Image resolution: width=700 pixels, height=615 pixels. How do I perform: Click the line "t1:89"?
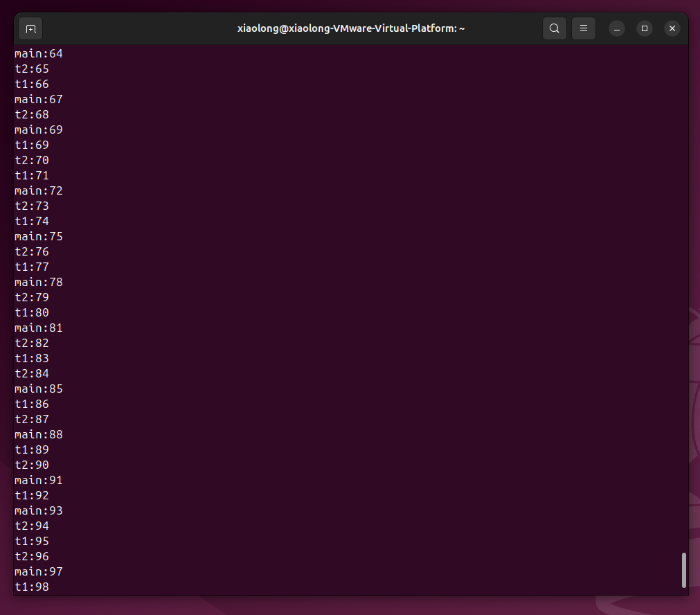(32, 449)
